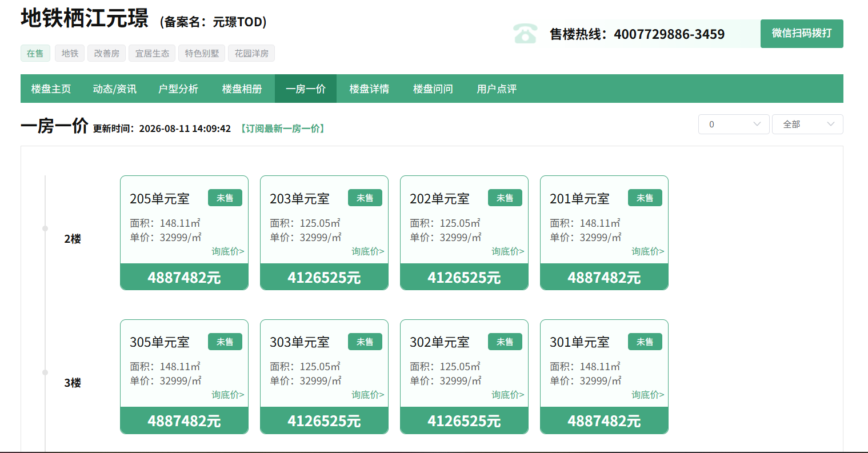The image size is (868, 453).
Task: Click the telephone hotline icon
Action: pyautogui.click(x=525, y=34)
